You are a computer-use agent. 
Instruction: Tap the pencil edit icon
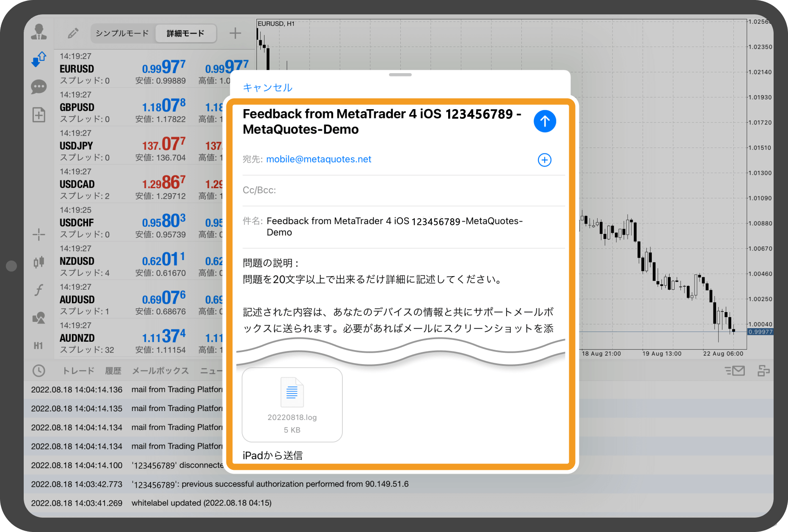click(73, 33)
